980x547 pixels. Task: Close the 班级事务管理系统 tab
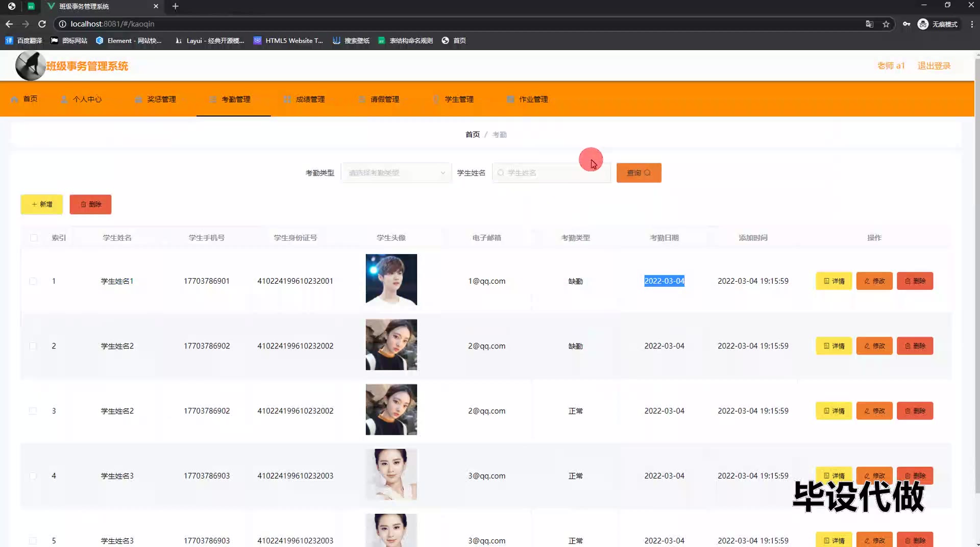[156, 6]
